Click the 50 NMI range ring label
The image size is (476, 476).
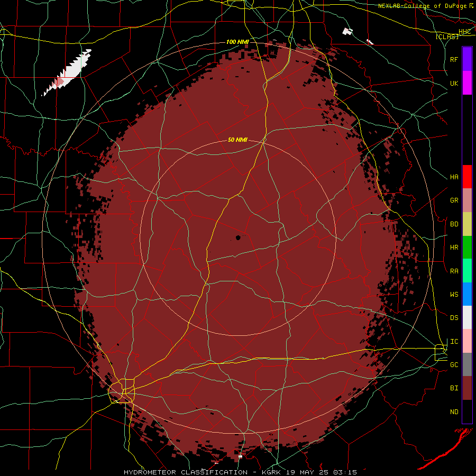click(x=237, y=140)
